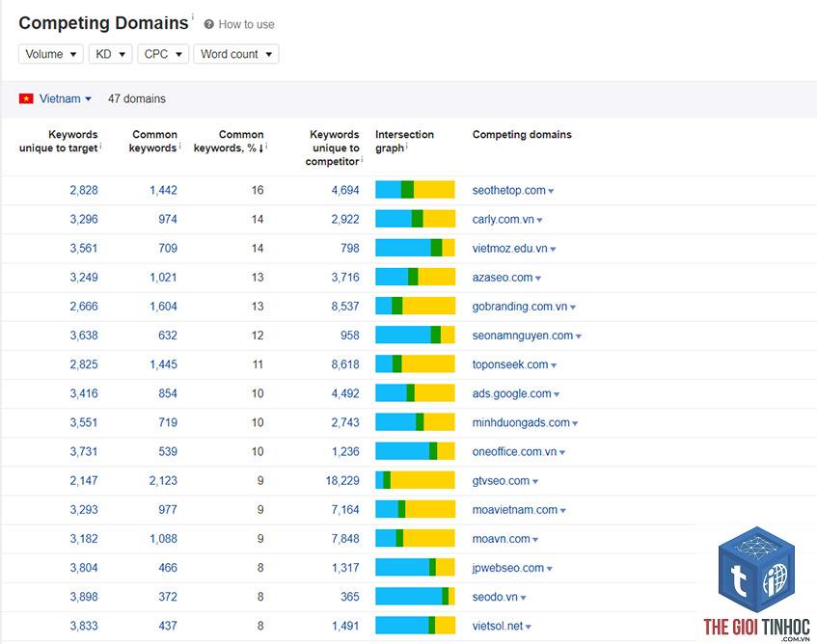
Task: Click the 7,164 competitor keywords value
Action: pyautogui.click(x=345, y=510)
